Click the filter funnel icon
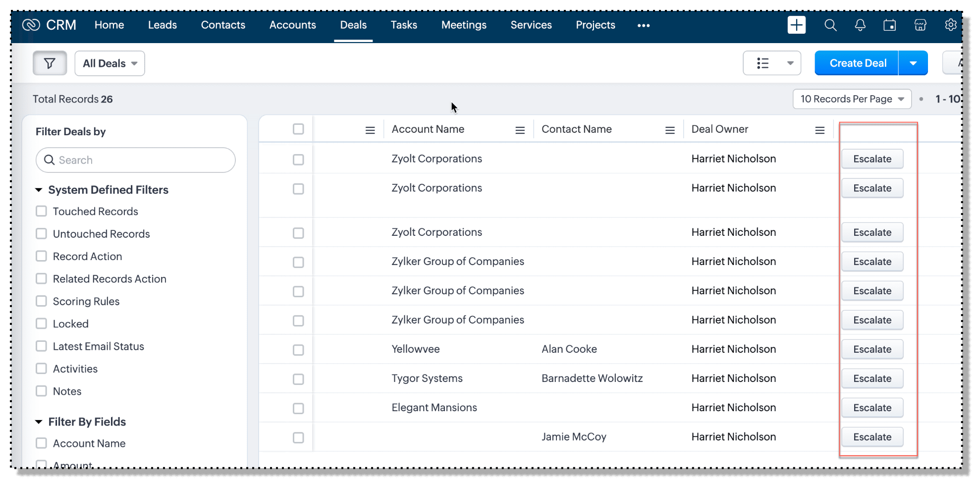This screenshot has height=486, width=980. (50, 63)
